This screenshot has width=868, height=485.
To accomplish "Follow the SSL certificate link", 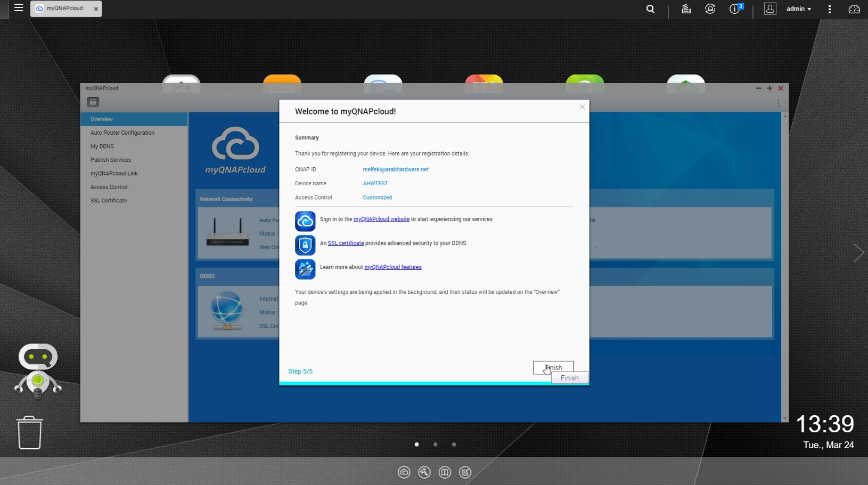I will (x=346, y=243).
